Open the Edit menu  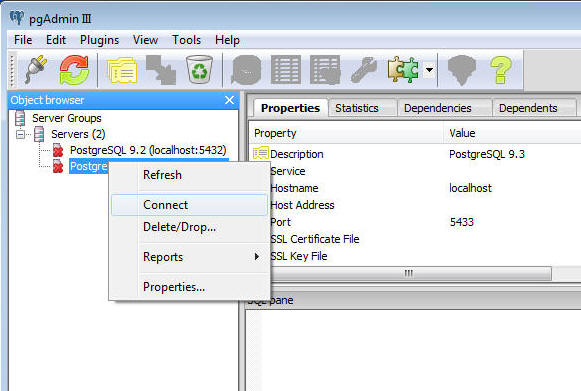coord(56,40)
